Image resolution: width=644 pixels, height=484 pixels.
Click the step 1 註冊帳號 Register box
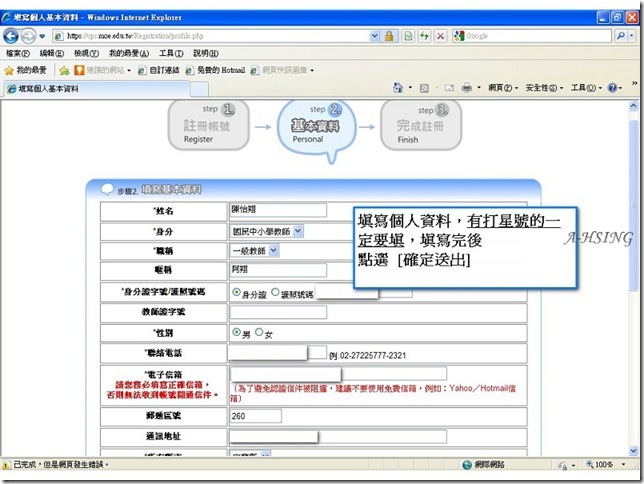click(209, 125)
